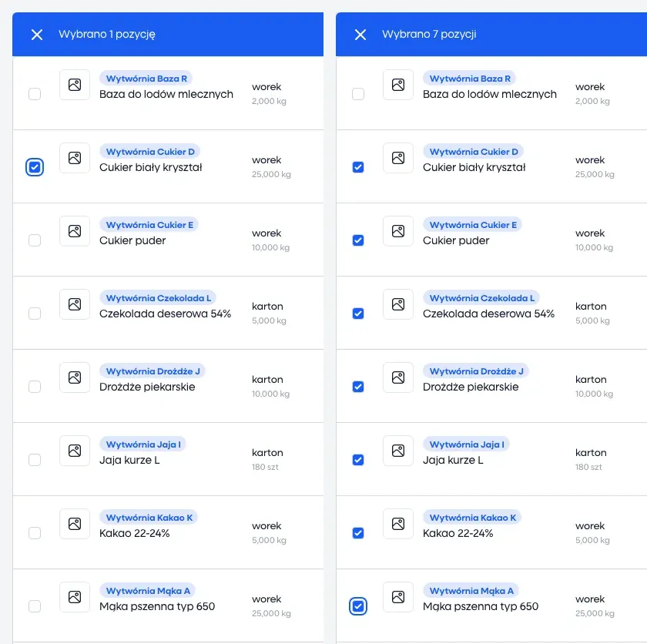The width and height of the screenshot is (647, 644).
Task: Open image placeholder for Baza do lodów in right panel
Action: (x=398, y=85)
